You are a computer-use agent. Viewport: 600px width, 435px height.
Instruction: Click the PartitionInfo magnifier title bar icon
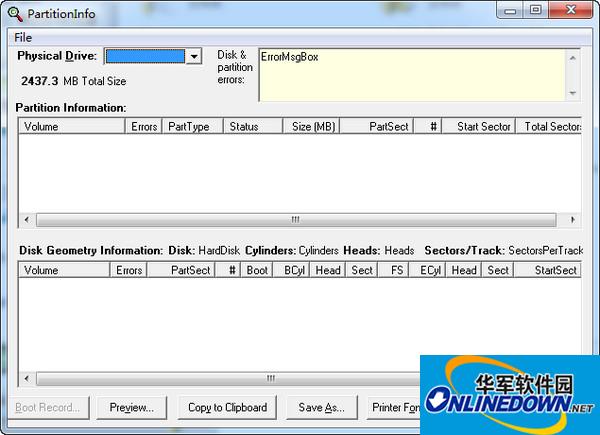click(12, 14)
